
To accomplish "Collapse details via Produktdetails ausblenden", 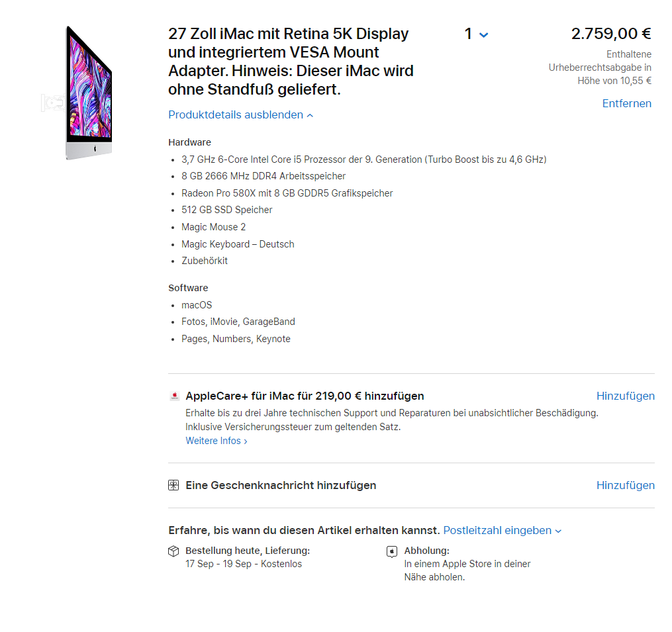I will [240, 115].
